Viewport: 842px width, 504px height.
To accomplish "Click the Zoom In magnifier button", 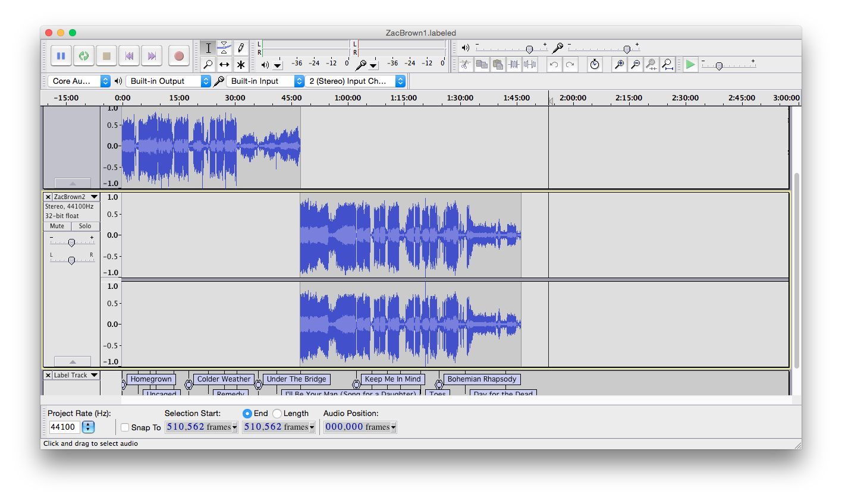I will [x=619, y=64].
